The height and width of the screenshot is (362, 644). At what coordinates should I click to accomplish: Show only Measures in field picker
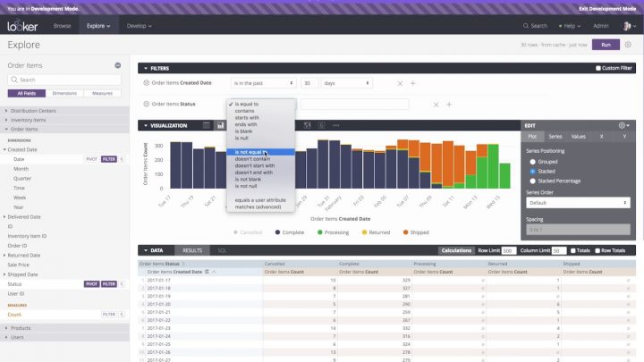click(102, 94)
